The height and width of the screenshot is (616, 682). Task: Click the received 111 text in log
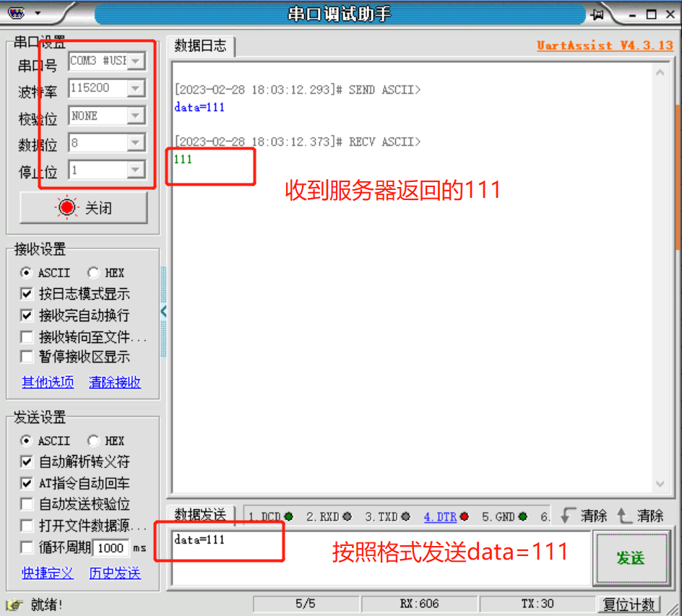pos(183,160)
